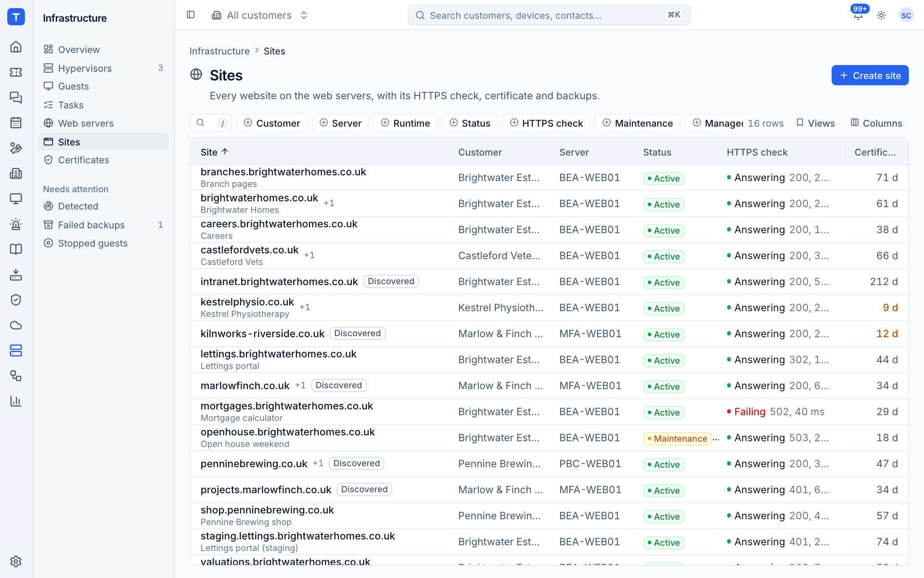Image resolution: width=924 pixels, height=578 pixels.
Task: Click Discovered tag on intranet.brightwaterhomes.co.uk
Action: coord(391,281)
